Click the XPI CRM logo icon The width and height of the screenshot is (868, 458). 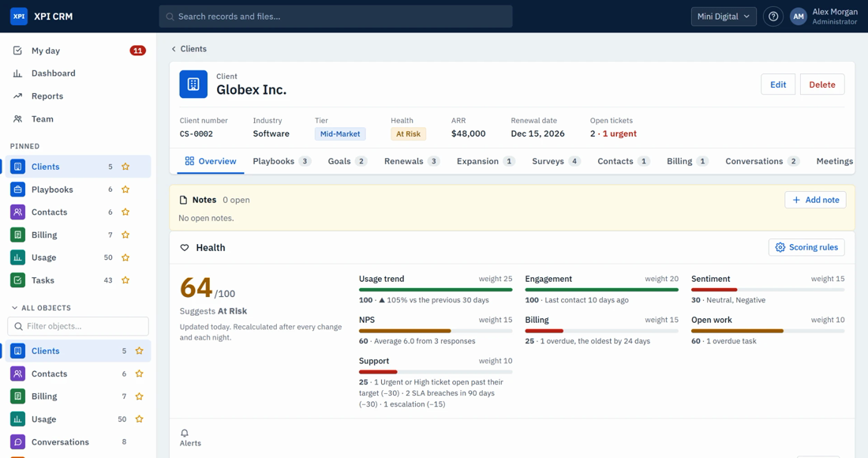coord(19,16)
